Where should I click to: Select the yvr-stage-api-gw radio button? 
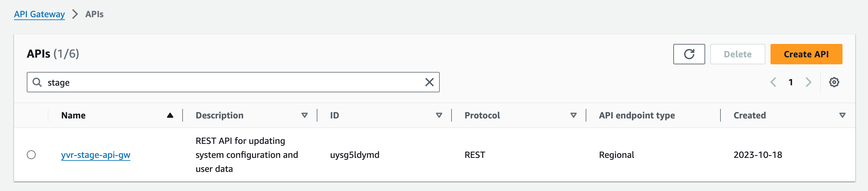tap(31, 155)
